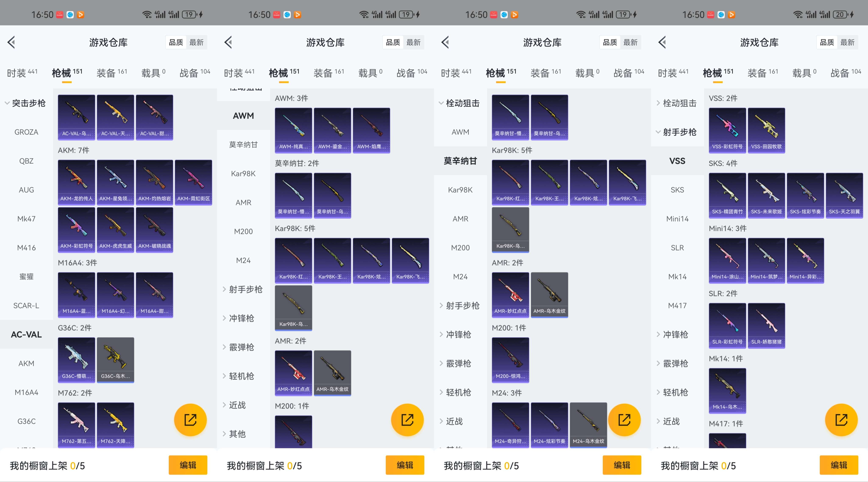Tap 编辑 in the second screenshot
Viewport: 868px width, 482px height.
pos(405,465)
